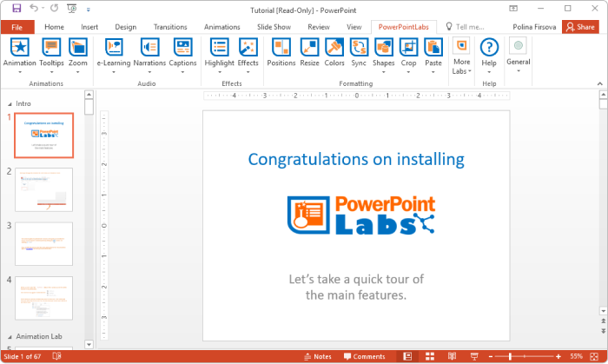Select Normal view in status bar
Screen dimensions: 608x364
[407, 356]
